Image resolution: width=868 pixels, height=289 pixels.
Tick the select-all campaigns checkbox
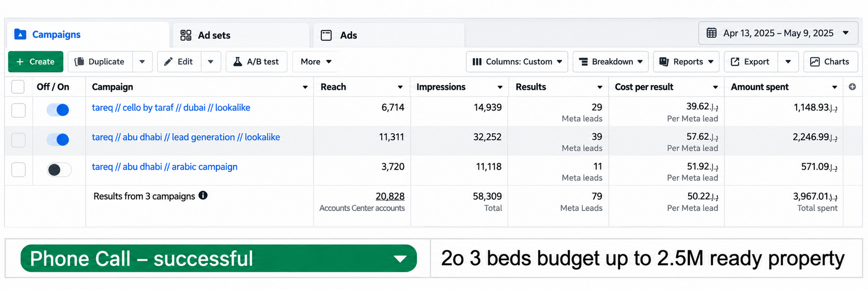18,87
